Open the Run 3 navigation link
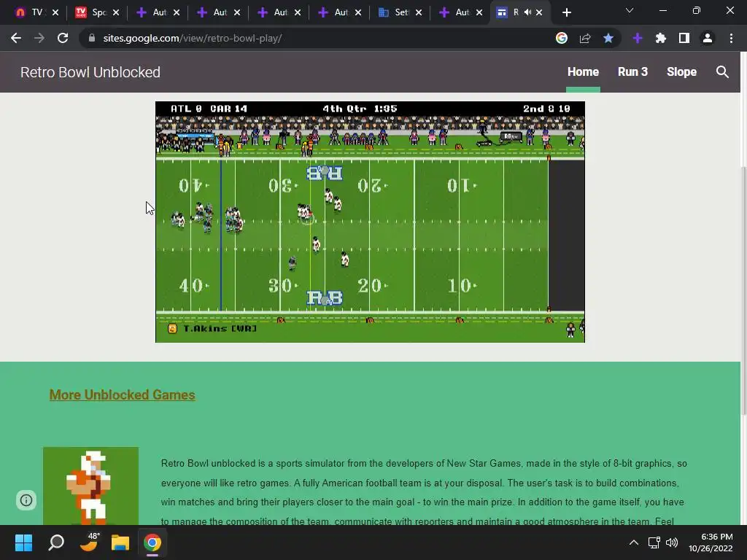The image size is (747, 560). tap(632, 71)
